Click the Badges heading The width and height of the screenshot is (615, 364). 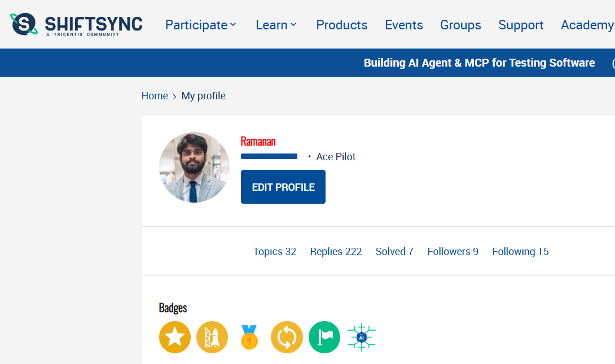173,308
